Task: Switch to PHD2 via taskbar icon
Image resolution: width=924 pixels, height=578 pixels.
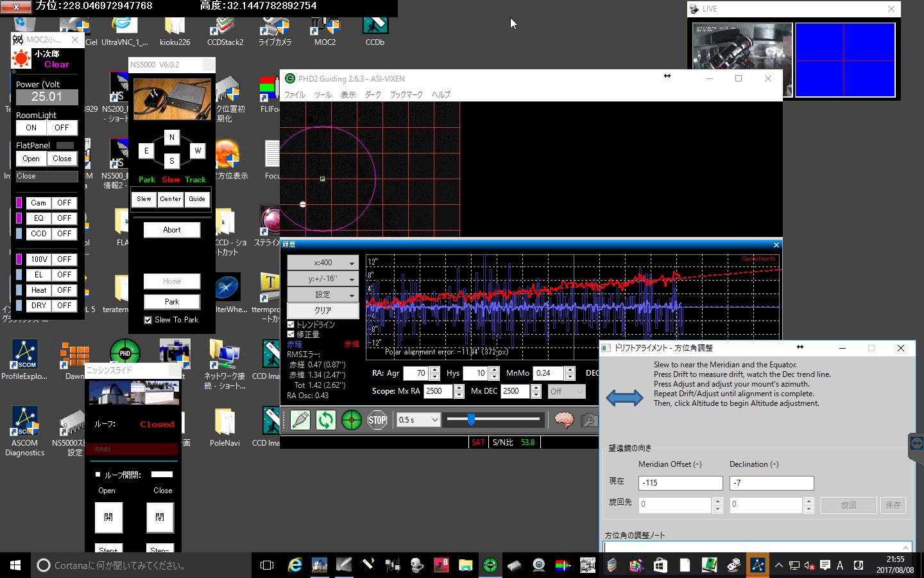Action: click(490, 565)
